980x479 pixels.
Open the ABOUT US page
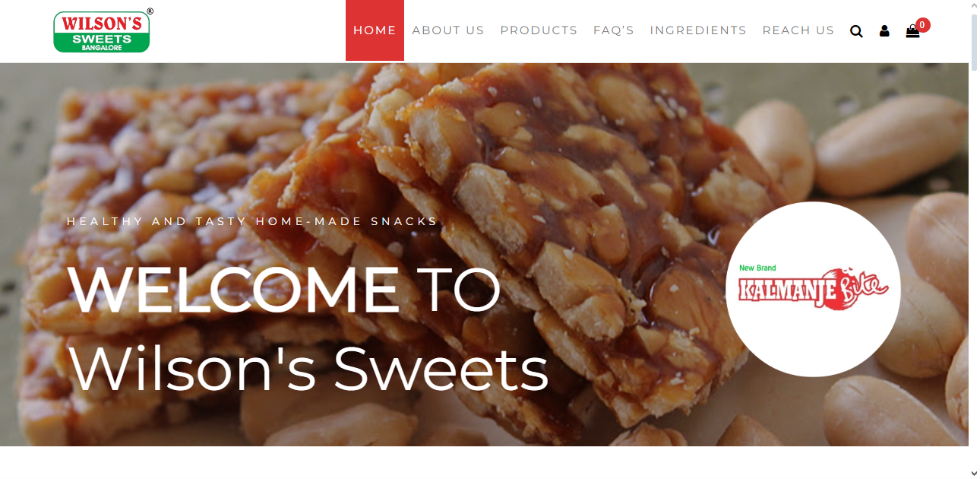coord(448,30)
